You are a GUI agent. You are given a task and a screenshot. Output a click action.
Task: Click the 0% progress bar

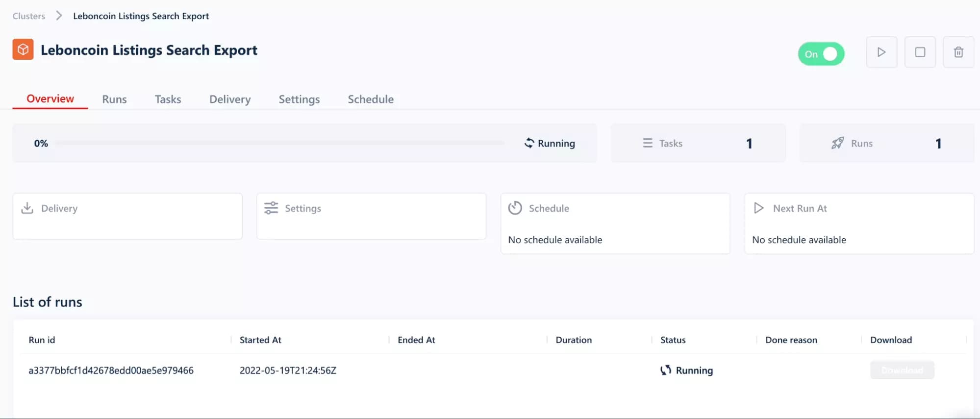tap(280, 143)
